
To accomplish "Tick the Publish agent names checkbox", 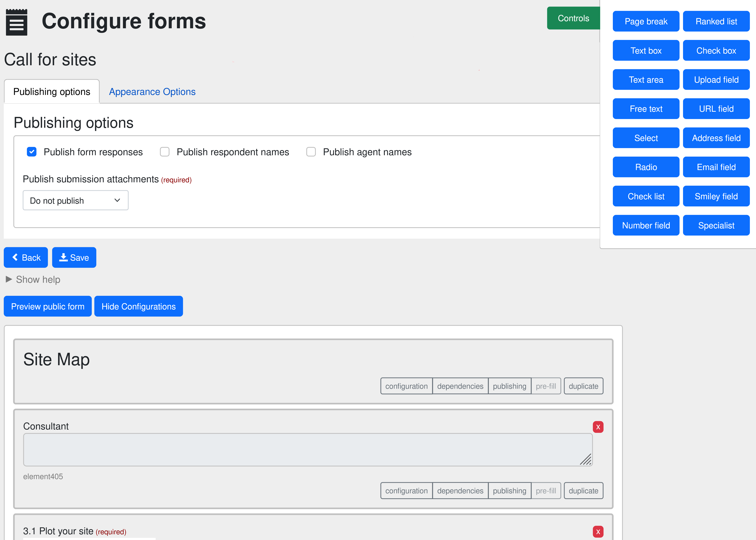I will [x=311, y=152].
